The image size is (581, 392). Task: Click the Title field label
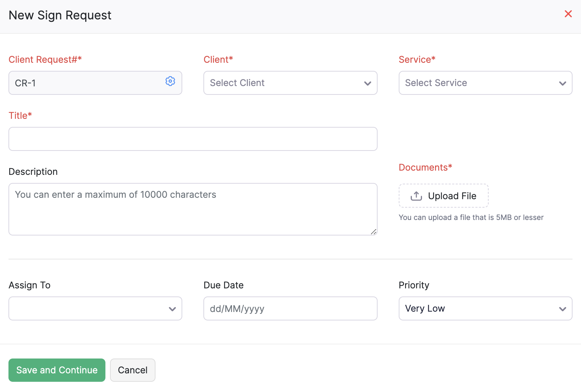pyautogui.click(x=20, y=116)
